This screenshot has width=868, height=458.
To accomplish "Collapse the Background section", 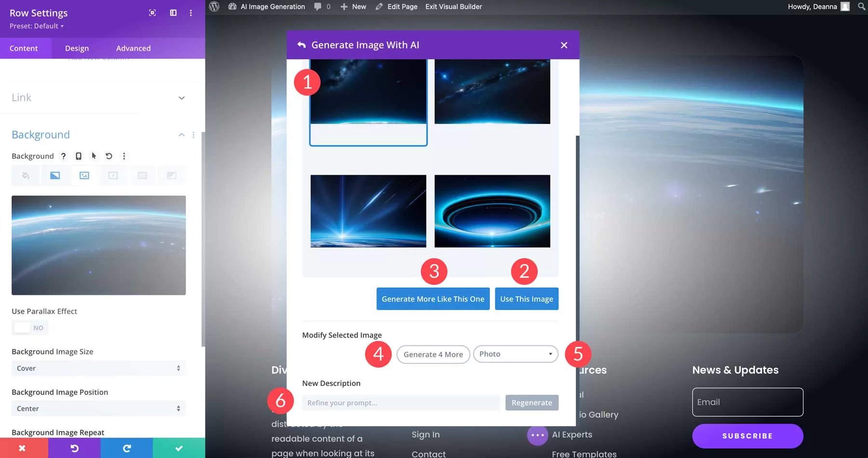I will click(182, 135).
